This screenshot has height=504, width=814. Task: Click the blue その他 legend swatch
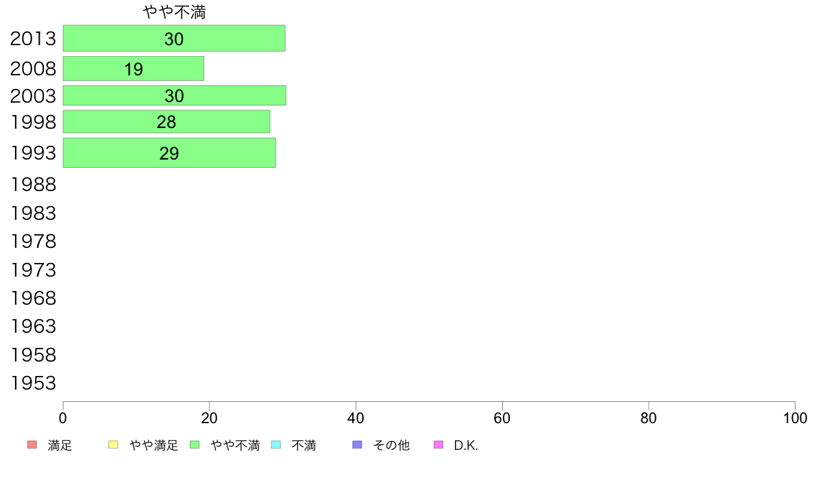pyautogui.click(x=357, y=445)
